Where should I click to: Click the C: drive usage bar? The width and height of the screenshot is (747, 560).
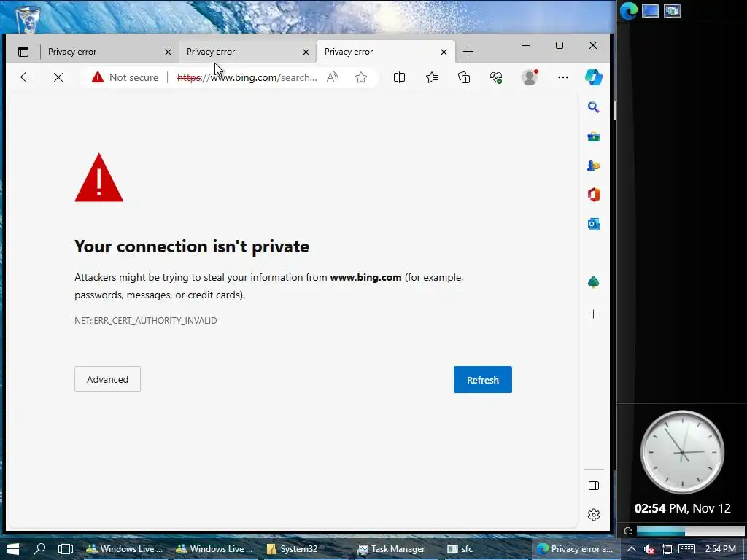pyautogui.click(x=690, y=531)
